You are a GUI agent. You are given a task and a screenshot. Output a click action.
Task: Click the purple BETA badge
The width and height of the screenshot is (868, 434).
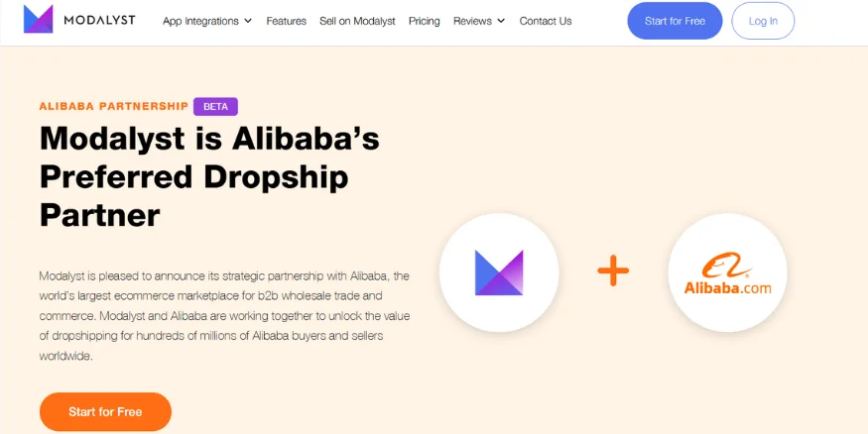[215, 106]
